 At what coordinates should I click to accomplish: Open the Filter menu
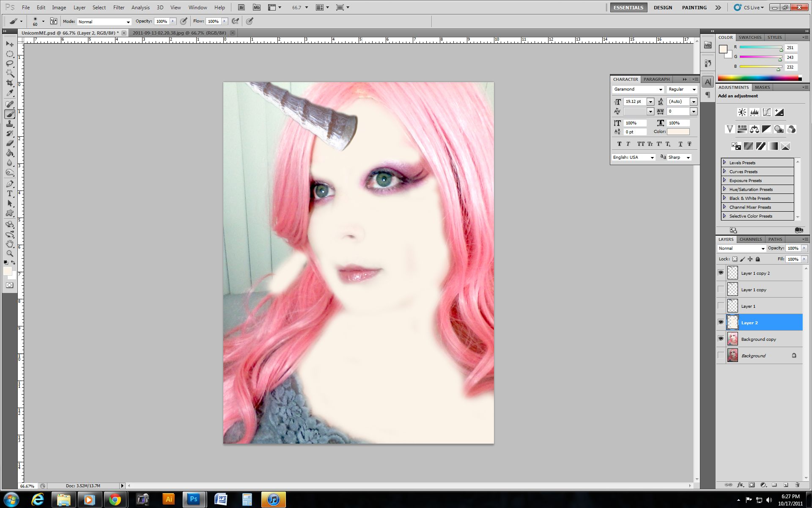119,8
